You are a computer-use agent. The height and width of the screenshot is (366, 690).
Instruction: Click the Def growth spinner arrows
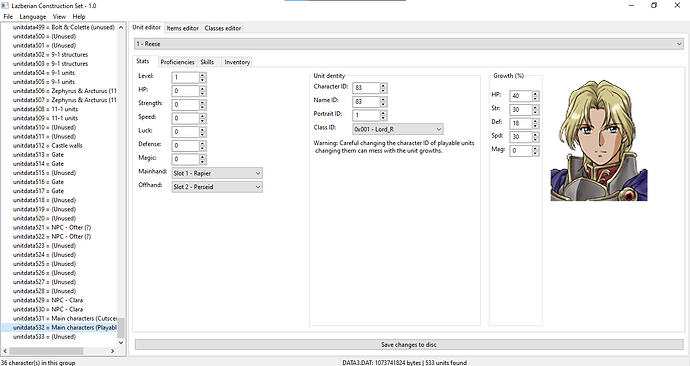[x=535, y=123]
